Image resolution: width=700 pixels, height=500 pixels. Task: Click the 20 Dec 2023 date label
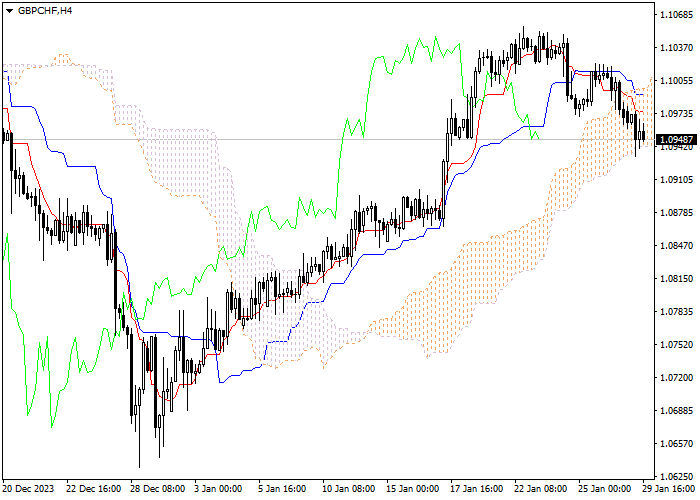click(28, 489)
